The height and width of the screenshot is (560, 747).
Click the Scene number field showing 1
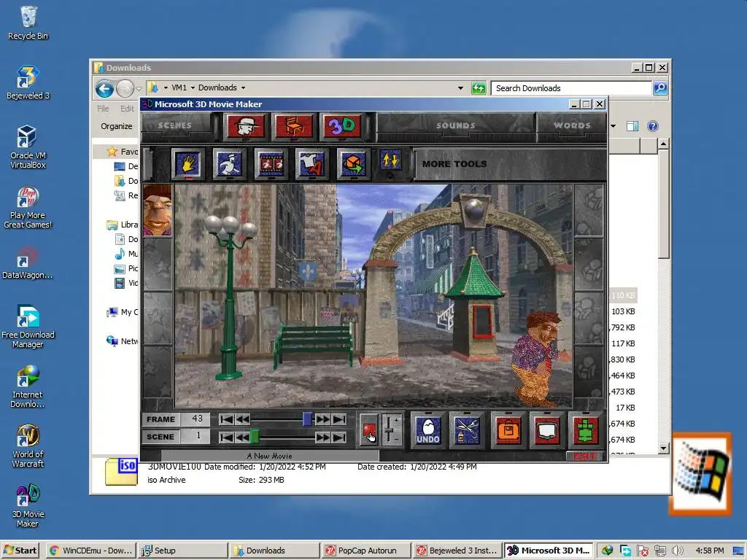197,436
